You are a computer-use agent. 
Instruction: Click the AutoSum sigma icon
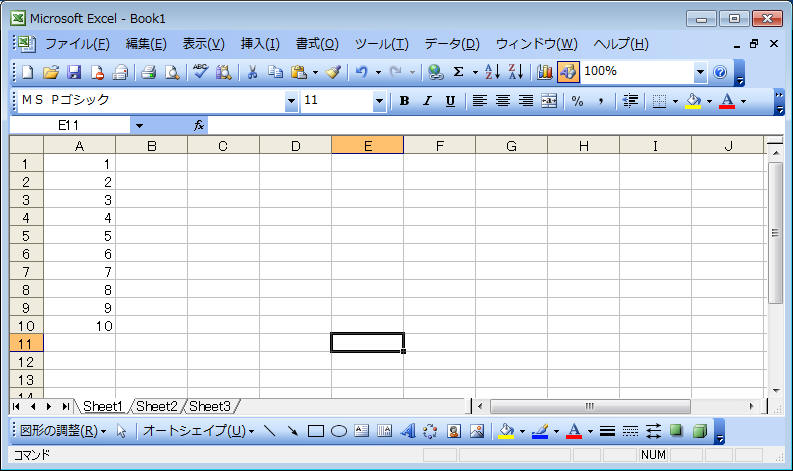coord(458,72)
